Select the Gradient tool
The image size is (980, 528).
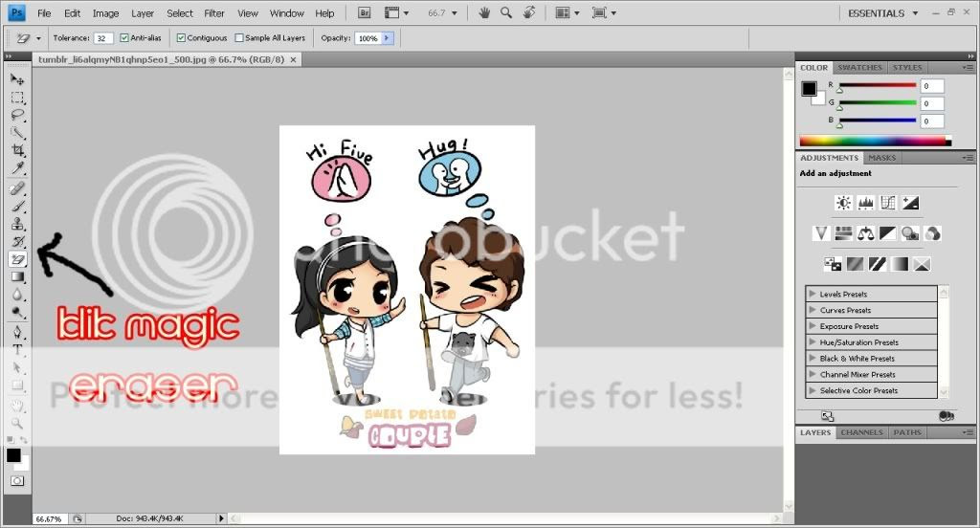17,276
